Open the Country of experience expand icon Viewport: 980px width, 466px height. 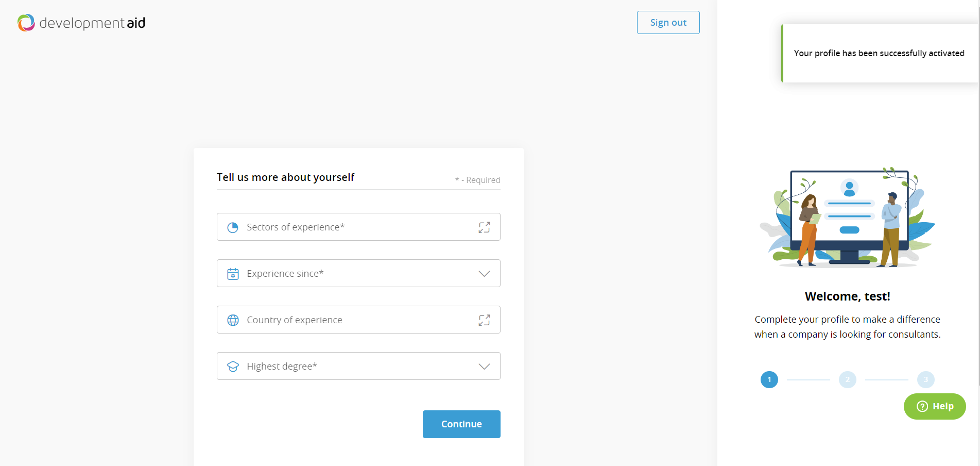point(484,320)
